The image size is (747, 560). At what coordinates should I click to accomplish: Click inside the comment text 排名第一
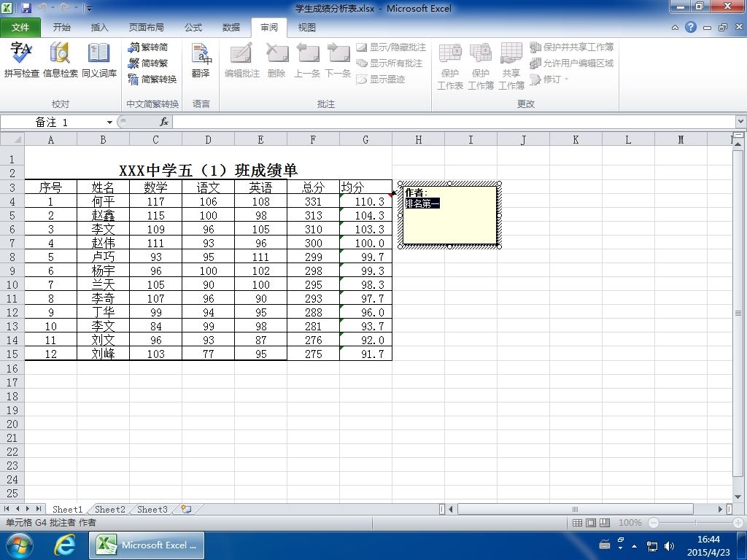point(422,204)
